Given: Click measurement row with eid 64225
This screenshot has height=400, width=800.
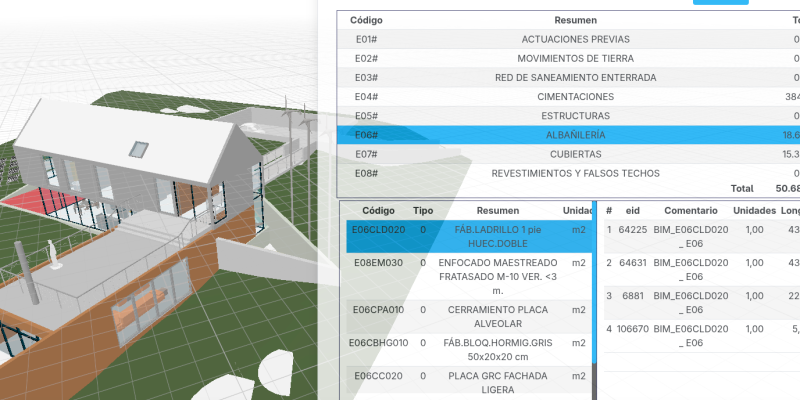Looking at the screenshot, I should pos(700,236).
